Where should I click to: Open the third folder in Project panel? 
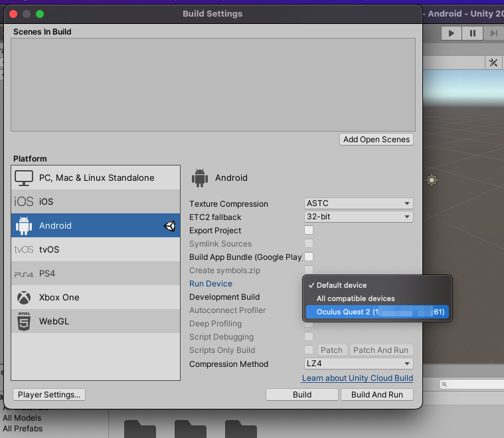tap(241, 429)
